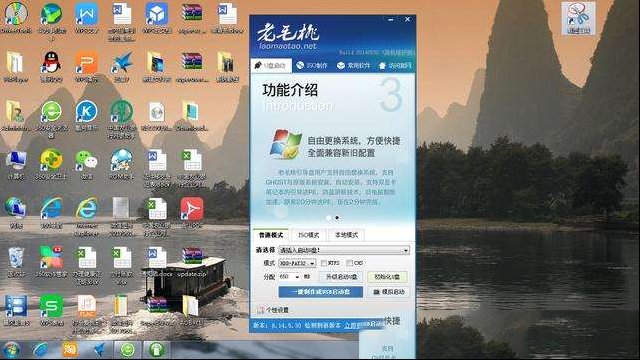This screenshot has height=360, width=640.
Task: Enable the NTFS checkbox
Action: [324, 263]
